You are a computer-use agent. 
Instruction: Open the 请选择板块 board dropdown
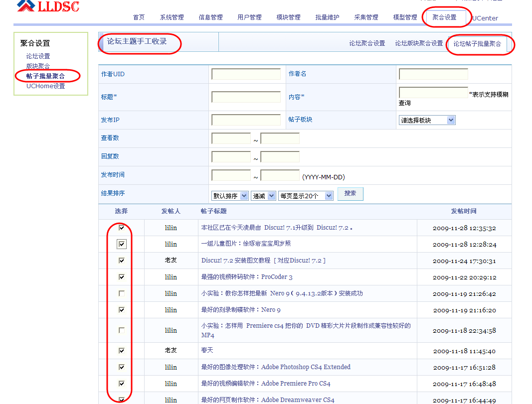click(427, 120)
